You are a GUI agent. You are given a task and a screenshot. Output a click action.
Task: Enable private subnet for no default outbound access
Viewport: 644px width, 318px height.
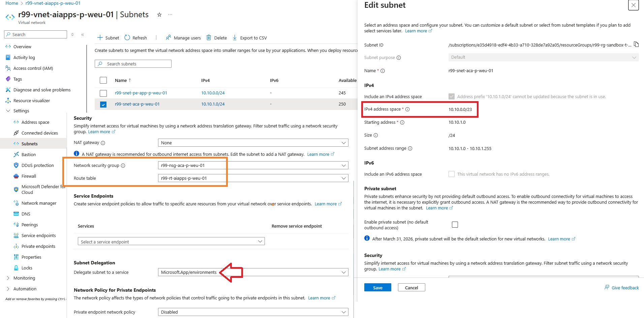point(455,224)
